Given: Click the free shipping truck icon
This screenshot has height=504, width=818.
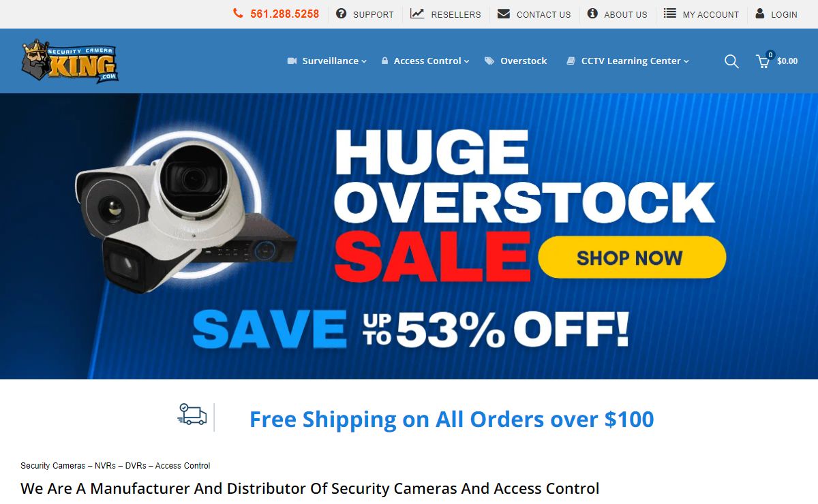Looking at the screenshot, I should [x=192, y=414].
